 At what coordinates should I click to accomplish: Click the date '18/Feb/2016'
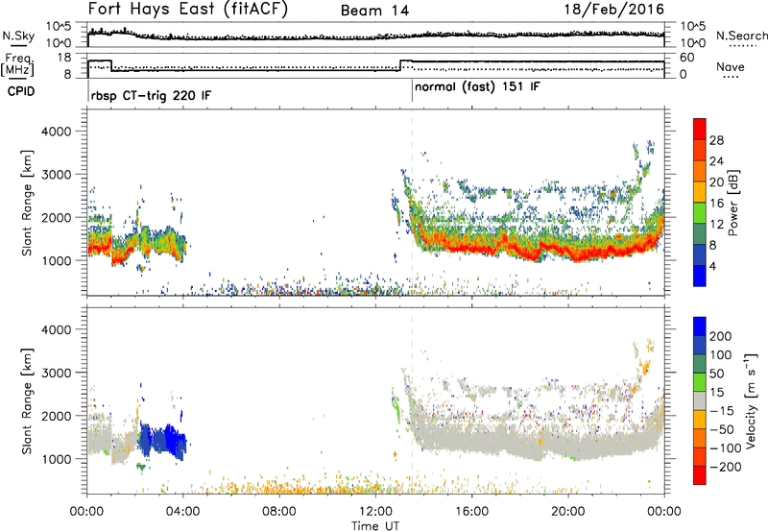pos(614,9)
